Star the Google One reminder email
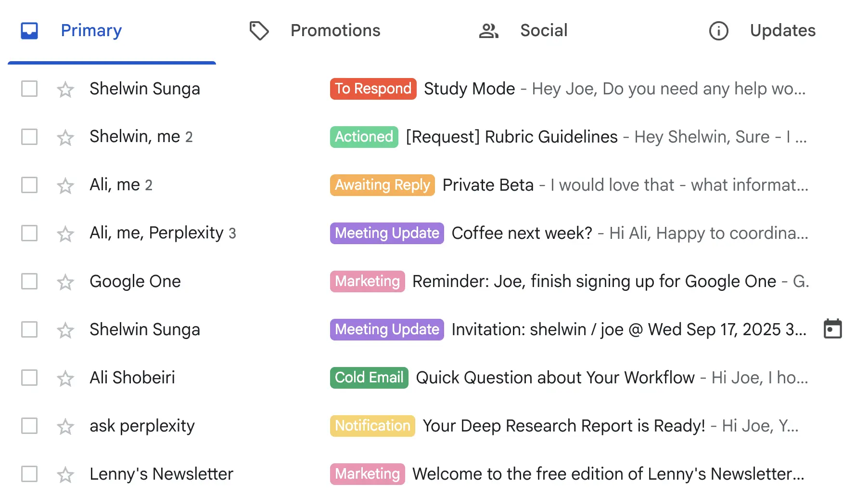 point(65,282)
